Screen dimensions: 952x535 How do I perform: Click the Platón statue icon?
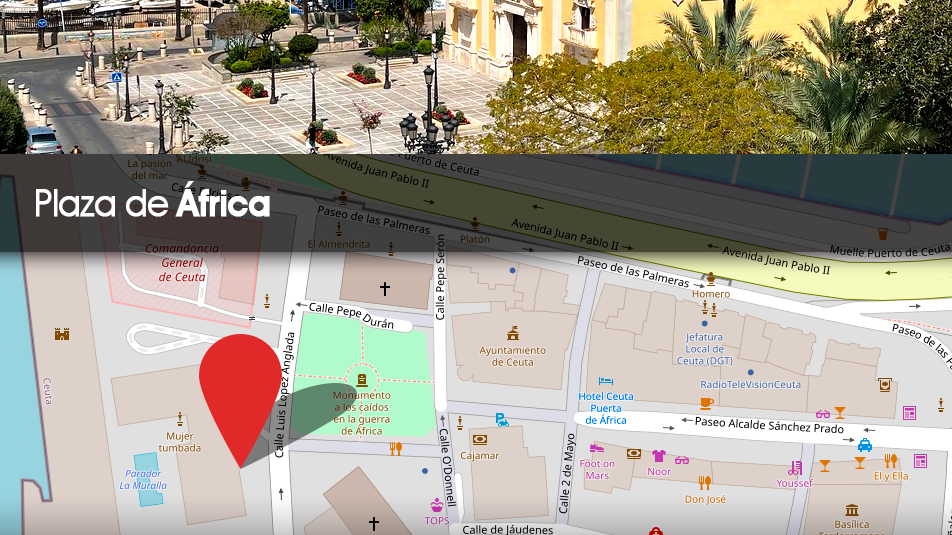tap(475, 225)
